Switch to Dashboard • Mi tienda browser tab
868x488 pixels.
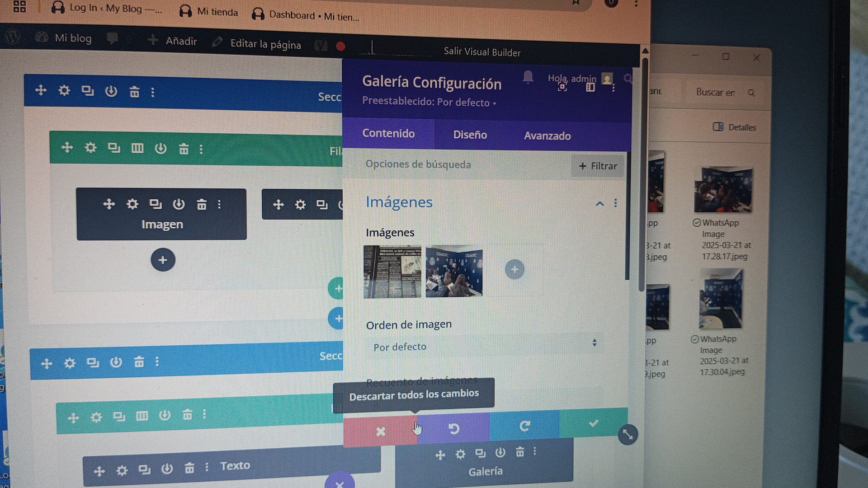[x=306, y=15]
